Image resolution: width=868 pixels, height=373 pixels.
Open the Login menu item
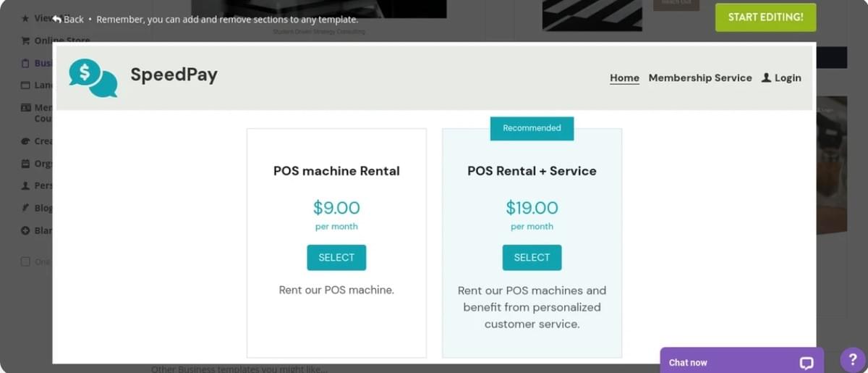click(x=781, y=77)
